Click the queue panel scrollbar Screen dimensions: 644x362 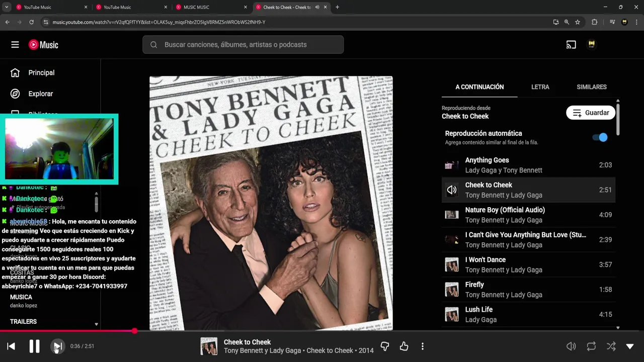pos(618,120)
